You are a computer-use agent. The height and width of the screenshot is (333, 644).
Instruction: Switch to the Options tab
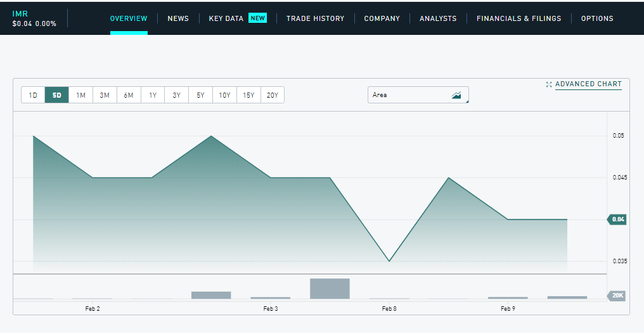[x=597, y=18]
